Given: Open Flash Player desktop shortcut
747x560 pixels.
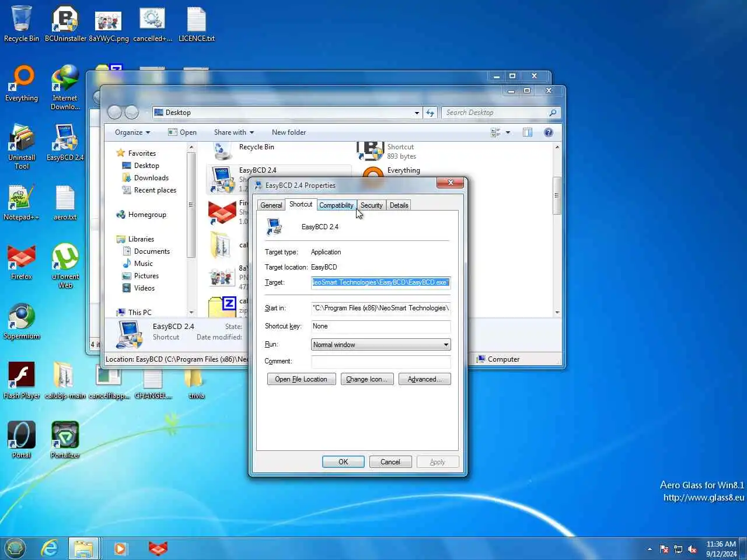Looking at the screenshot, I should pos(22,380).
